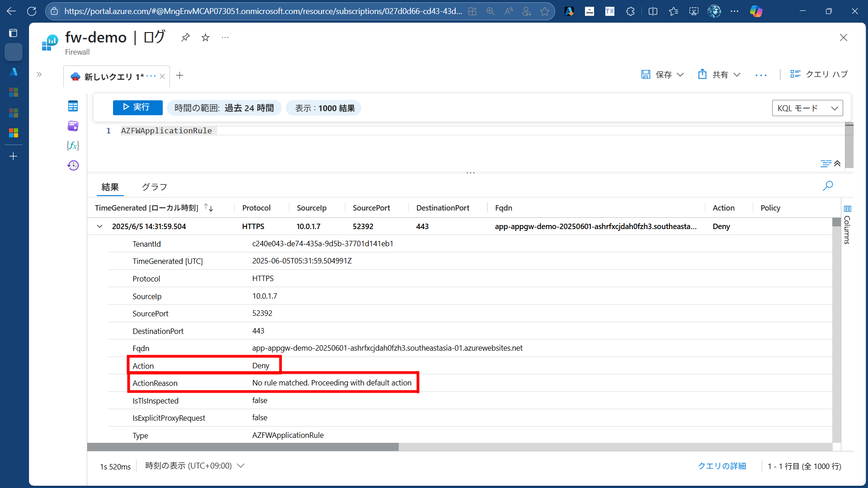Image resolution: width=868 pixels, height=488 pixels.
Task: Open the クエリの詳細 link
Action: tap(722, 466)
